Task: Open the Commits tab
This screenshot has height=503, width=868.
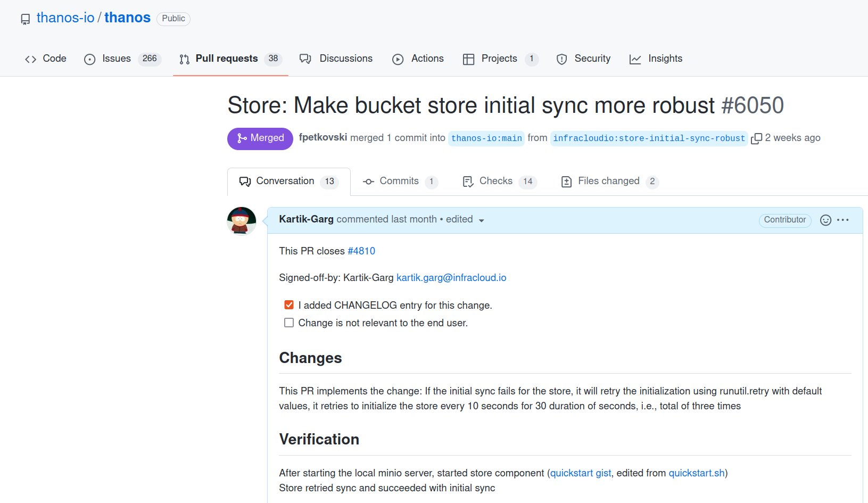Action: coord(399,181)
